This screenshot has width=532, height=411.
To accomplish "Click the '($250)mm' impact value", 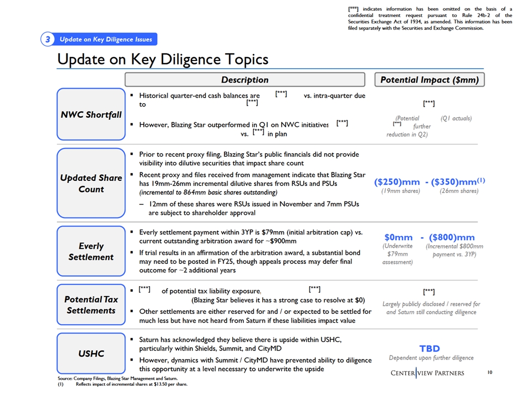I will point(396,182).
